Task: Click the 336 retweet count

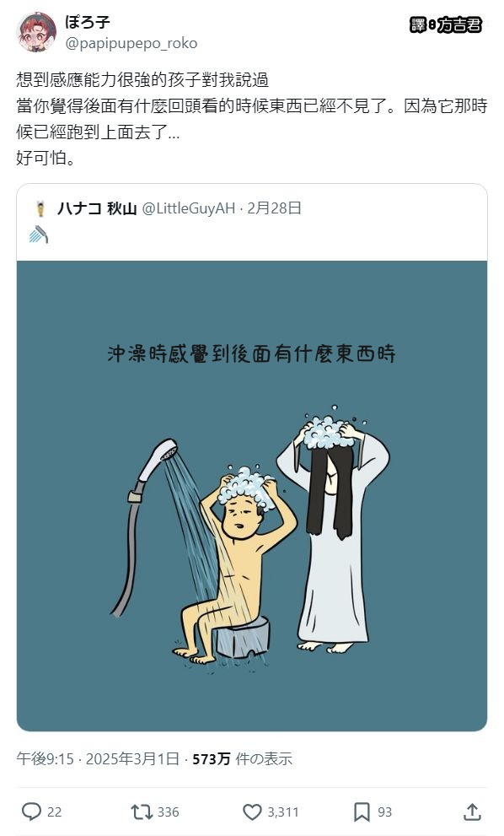Action: [x=168, y=812]
